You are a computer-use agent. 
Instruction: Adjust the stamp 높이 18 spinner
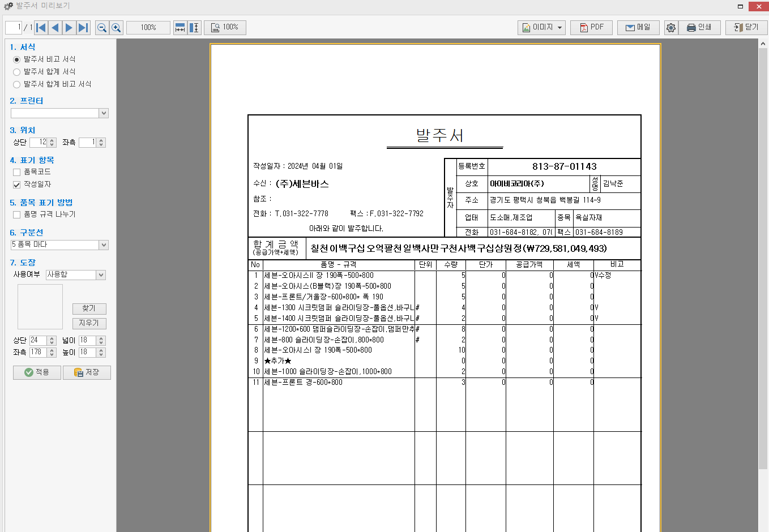coord(101,352)
